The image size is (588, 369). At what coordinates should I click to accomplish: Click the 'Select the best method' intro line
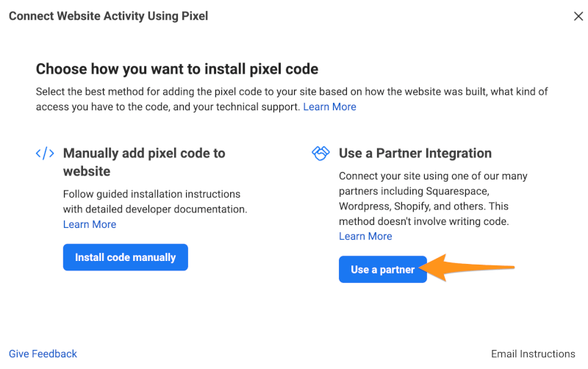[292, 91]
